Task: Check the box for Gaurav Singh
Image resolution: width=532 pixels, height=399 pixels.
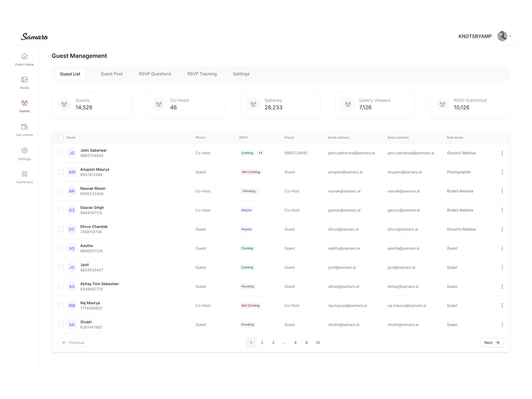Action: [61, 210]
